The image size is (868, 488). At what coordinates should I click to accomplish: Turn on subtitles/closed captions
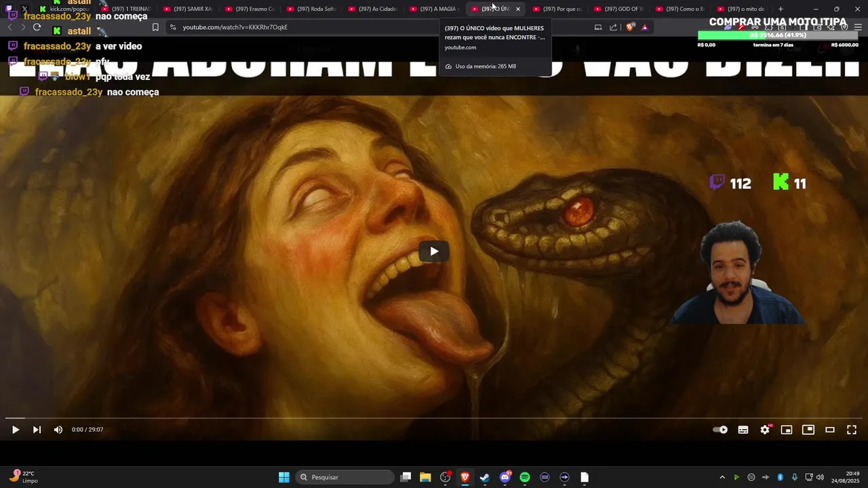pos(743,430)
